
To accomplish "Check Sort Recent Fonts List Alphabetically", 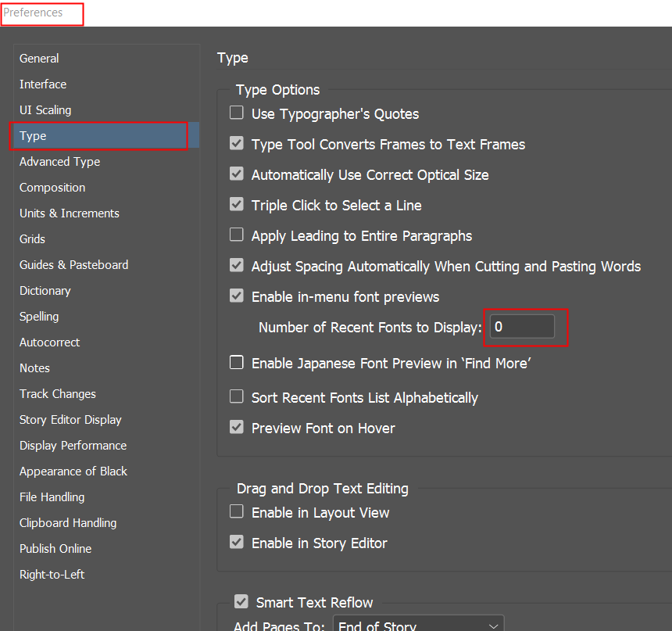I will point(237,397).
